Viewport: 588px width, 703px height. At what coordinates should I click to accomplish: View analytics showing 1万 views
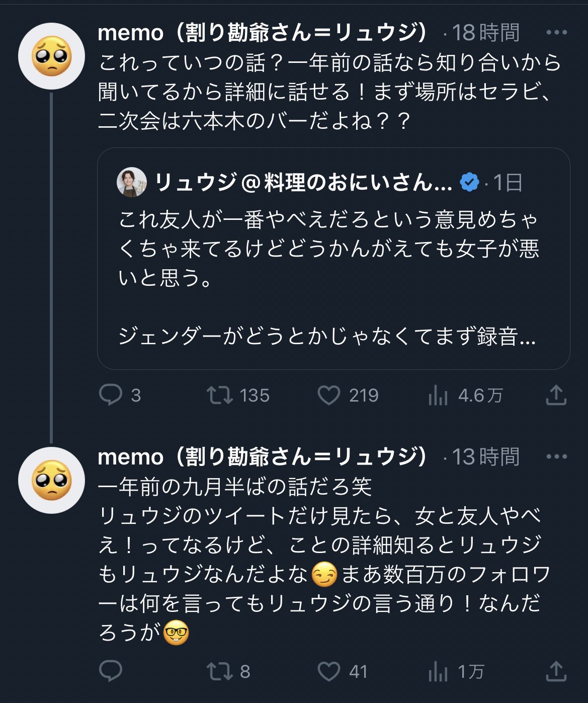pyautogui.click(x=438, y=672)
